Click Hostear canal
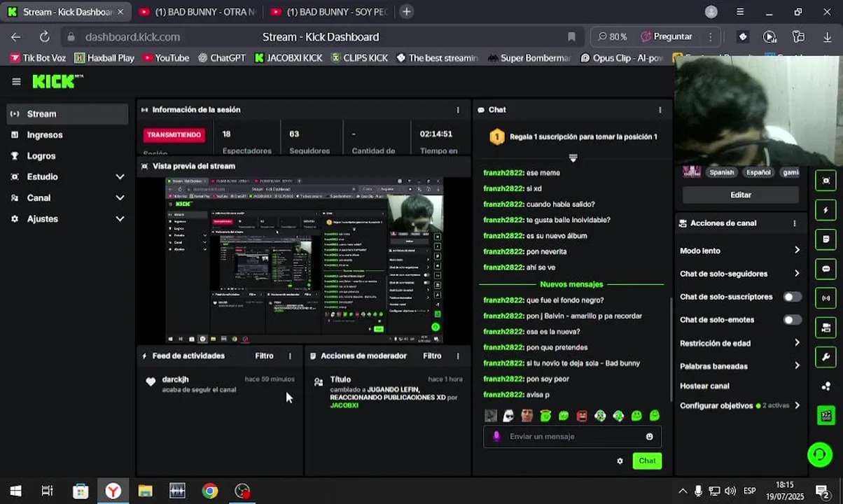The width and height of the screenshot is (843, 504). (704, 386)
